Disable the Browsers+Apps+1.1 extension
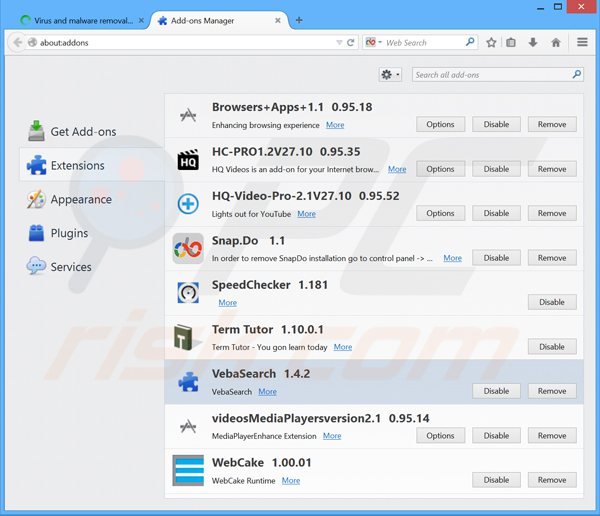Viewport: 600px width, 516px height. point(496,124)
